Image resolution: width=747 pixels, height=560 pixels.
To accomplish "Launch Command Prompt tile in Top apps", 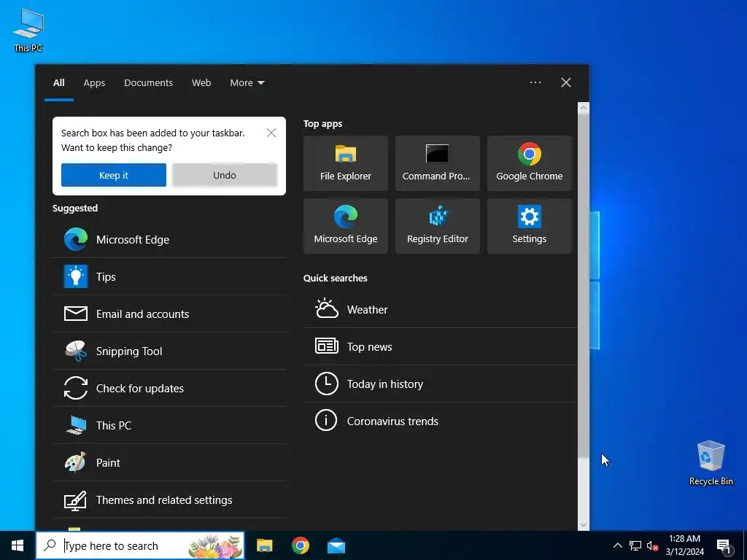I will [438, 163].
